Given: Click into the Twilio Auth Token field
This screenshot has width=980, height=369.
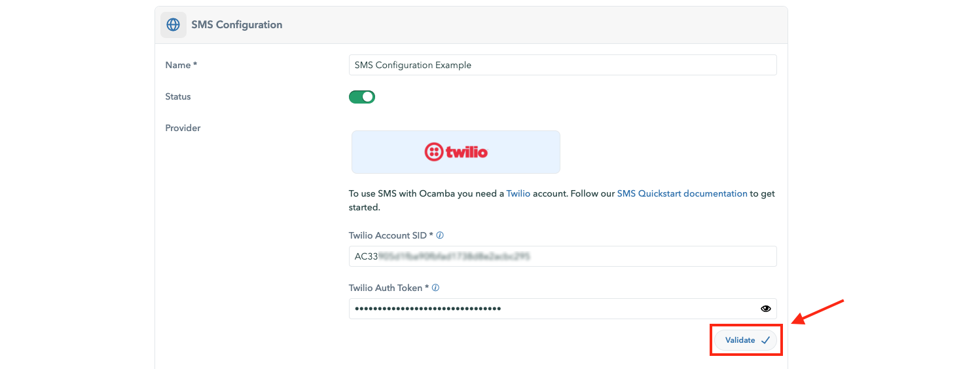Looking at the screenshot, I should [x=563, y=309].
